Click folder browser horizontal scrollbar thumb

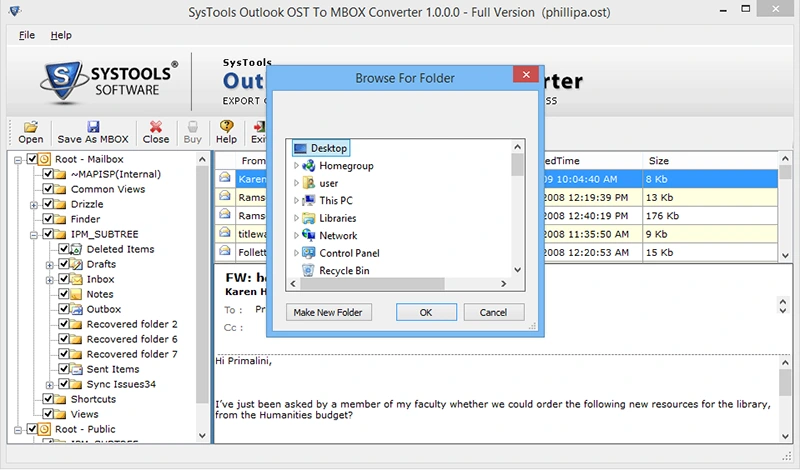coord(372,284)
